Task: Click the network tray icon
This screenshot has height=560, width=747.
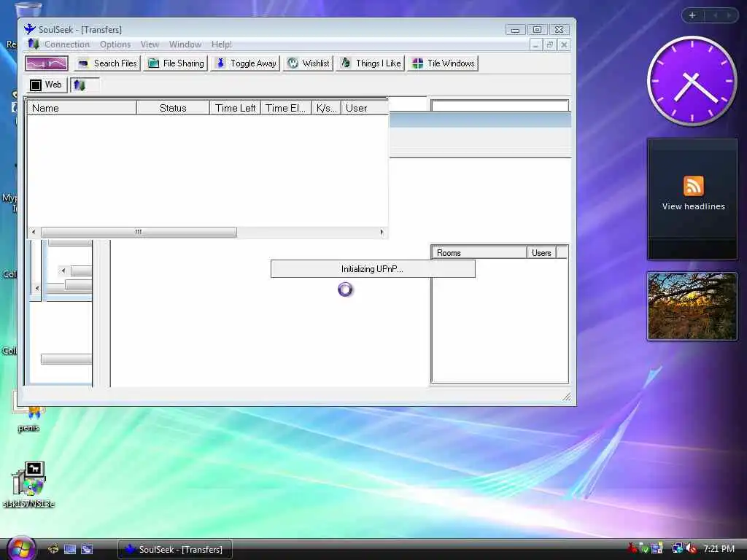Action: click(678, 548)
